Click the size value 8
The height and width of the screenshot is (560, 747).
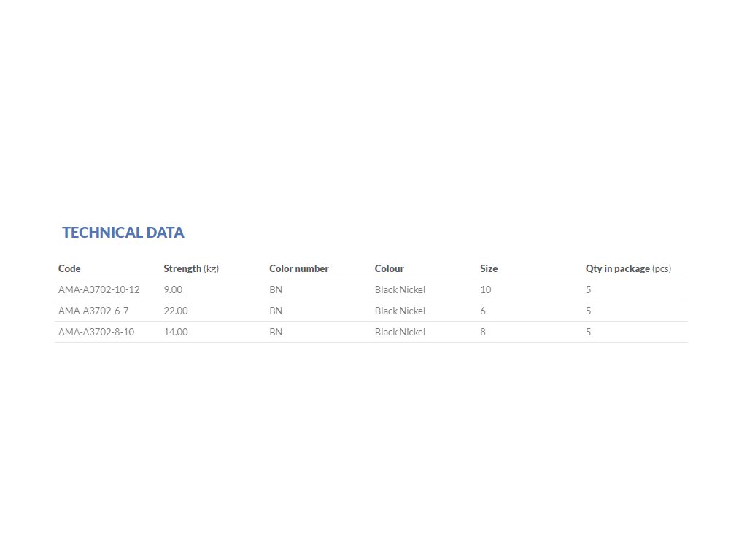[483, 332]
